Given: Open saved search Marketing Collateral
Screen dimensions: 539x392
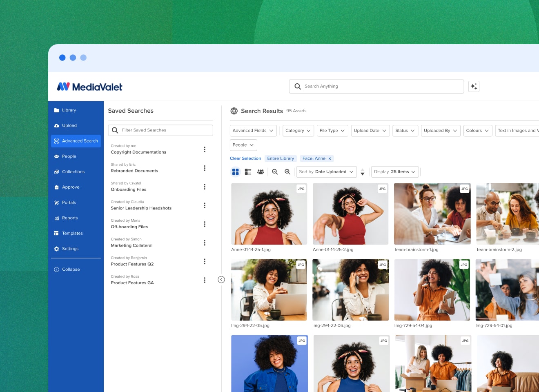Looking at the screenshot, I should pyautogui.click(x=131, y=245).
